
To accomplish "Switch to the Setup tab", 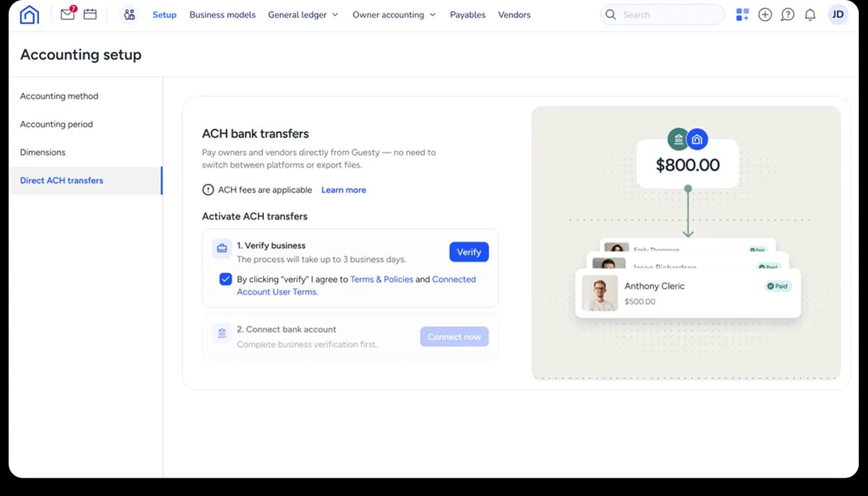I will (164, 15).
